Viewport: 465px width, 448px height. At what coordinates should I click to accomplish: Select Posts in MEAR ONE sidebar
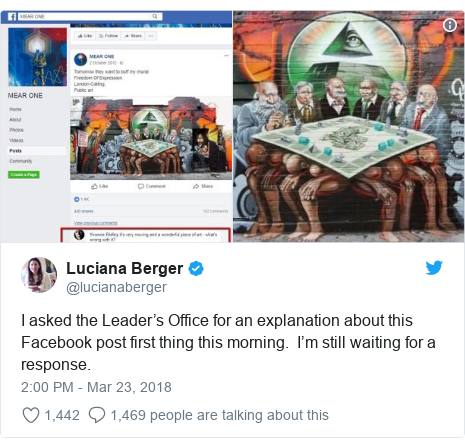pyautogui.click(x=16, y=151)
